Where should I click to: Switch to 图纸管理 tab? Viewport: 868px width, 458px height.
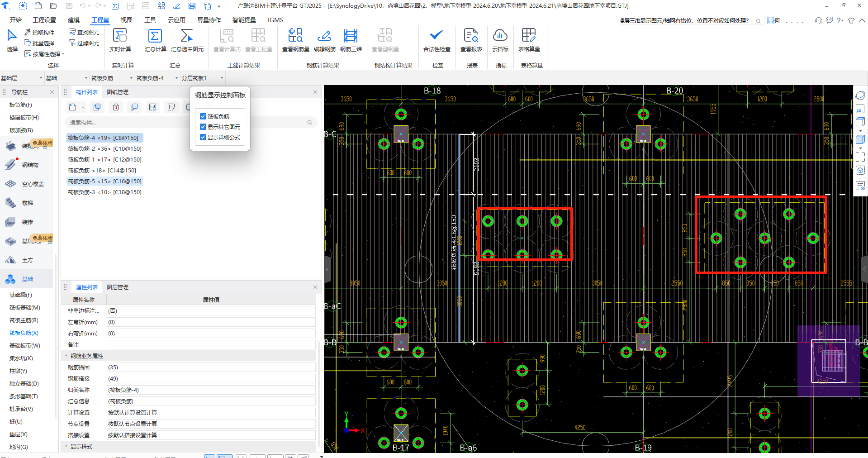pyautogui.click(x=118, y=92)
